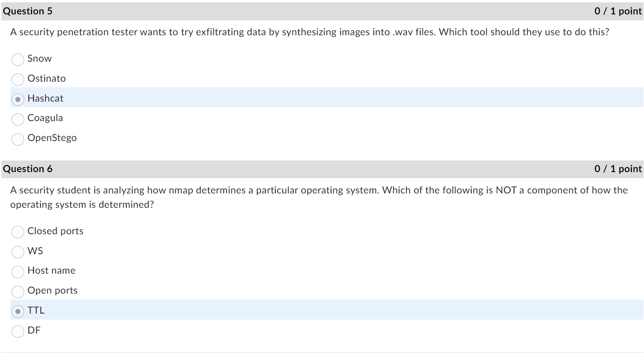Click the highlighted Hashcat answer row
This screenshot has width=644, height=353.
(x=279, y=98)
